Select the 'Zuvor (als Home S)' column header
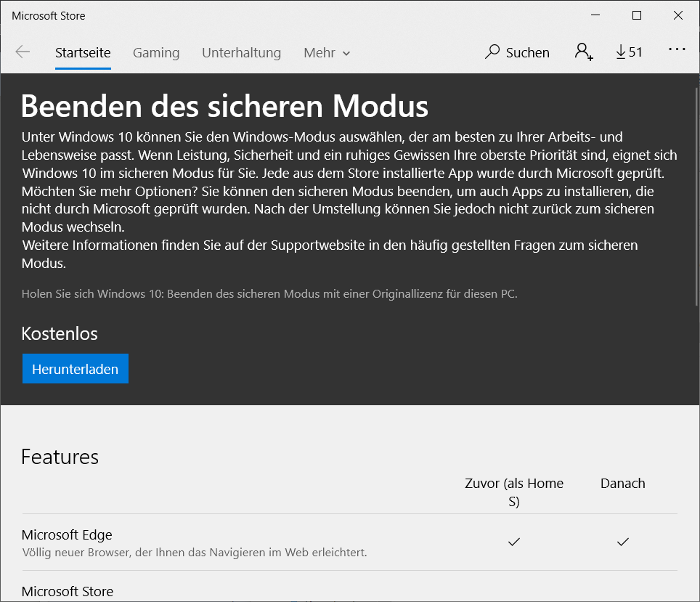The image size is (700, 602). tap(514, 492)
